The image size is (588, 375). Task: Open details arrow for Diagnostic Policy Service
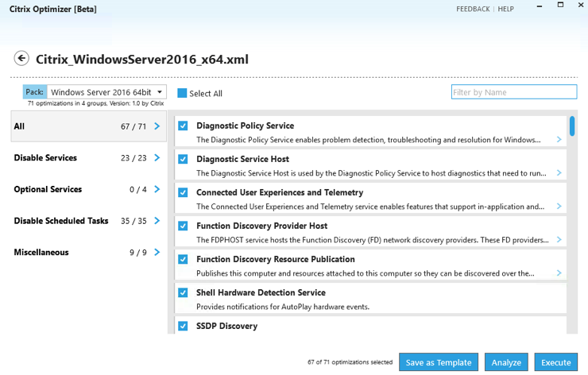click(x=559, y=140)
